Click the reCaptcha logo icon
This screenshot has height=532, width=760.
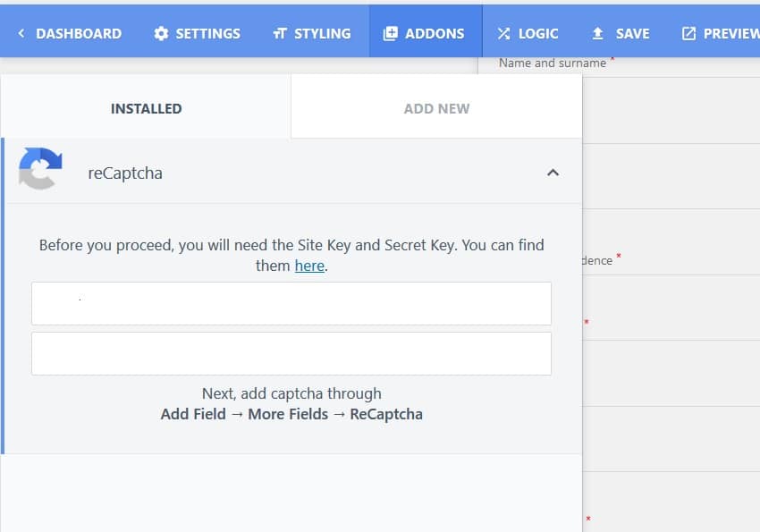click(x=40, y=169)
